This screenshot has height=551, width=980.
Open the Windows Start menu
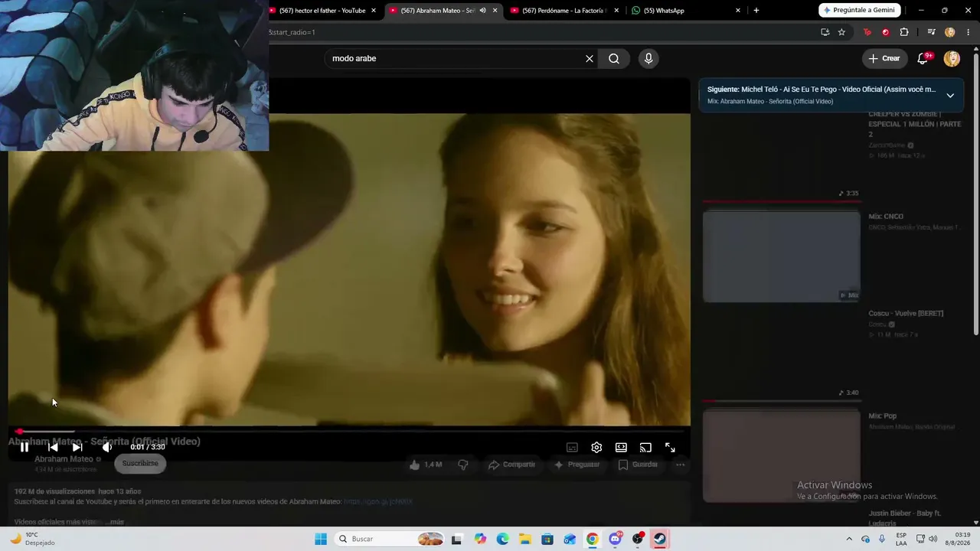pyautogui.click(x=321, y=539)
